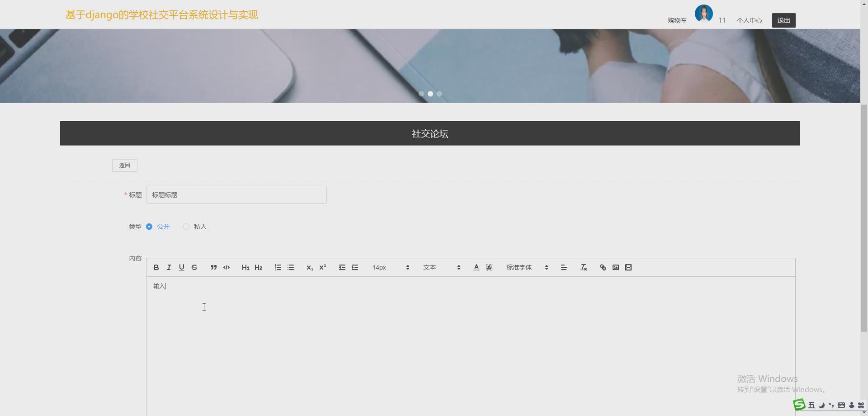Insert a video into the content
The width and height of the screenshot is (868, 416).
click(628, 268)
